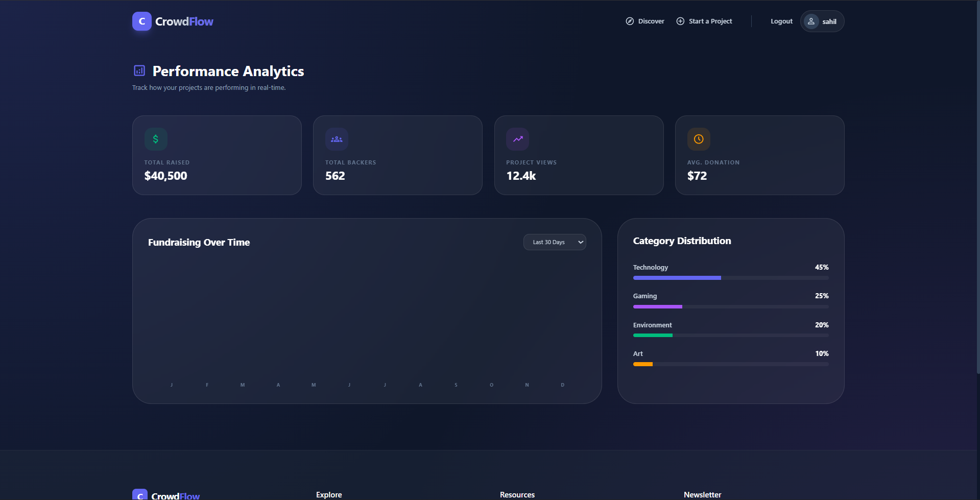980x500 pixels.
Task: Click the CrowdFlow logo icon in header
Action: [x=141, y=21]
